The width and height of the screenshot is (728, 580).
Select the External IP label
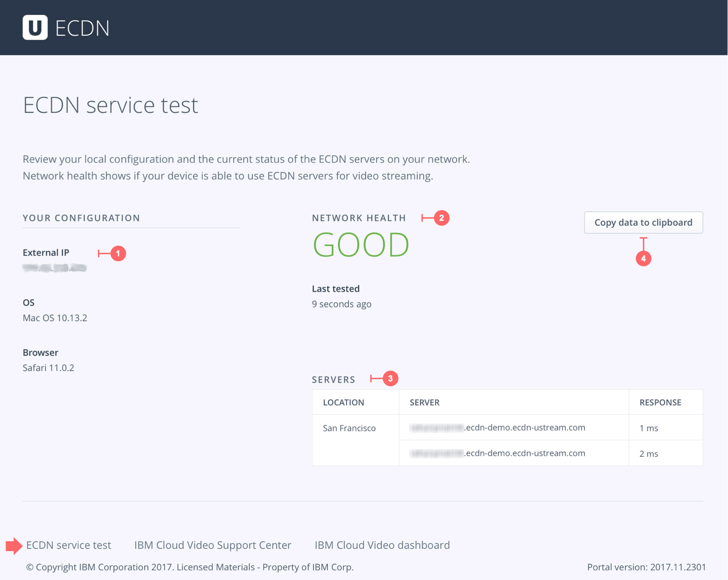coord(46,253)
